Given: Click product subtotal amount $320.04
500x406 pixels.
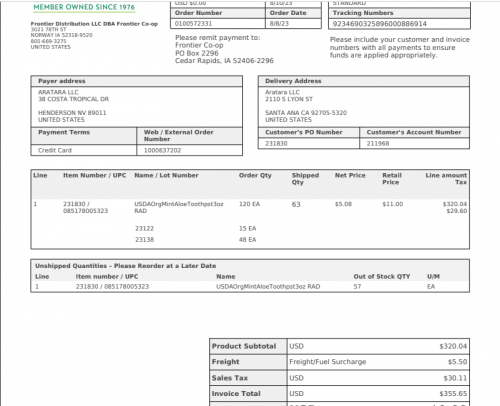Looking at the screenshot, I should pyautogui.click(x=453, y=346).
